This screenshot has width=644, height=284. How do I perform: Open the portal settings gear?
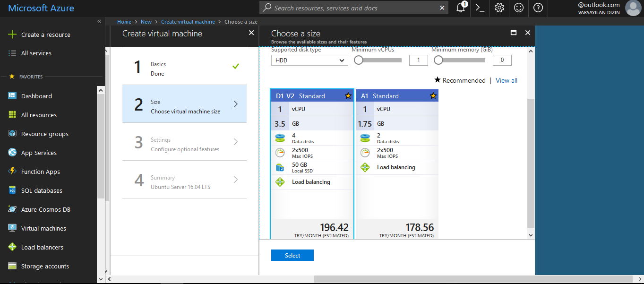[x=499, y=8]
